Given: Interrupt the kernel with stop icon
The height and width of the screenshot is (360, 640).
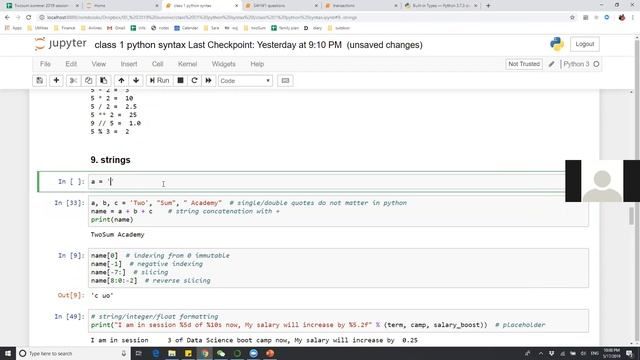Looking at the screenshot, I should click(180, 80).
